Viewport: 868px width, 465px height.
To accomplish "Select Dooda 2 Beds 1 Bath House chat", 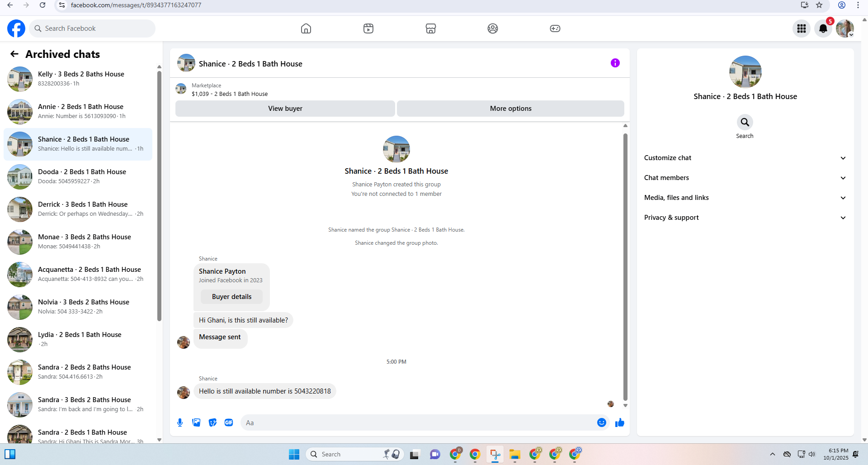I will click(x=78, y=177).
